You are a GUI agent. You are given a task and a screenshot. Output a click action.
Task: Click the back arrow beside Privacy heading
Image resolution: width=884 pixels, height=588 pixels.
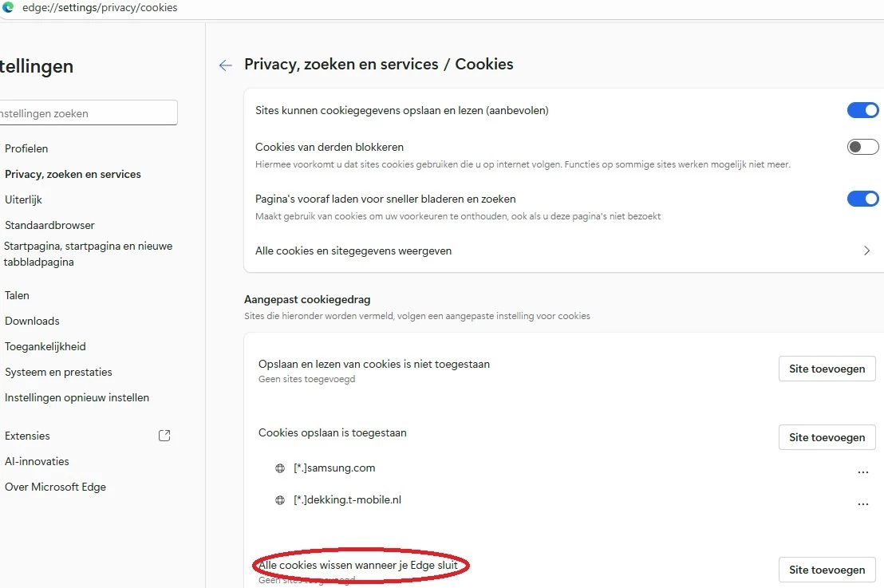coord(226,65)
